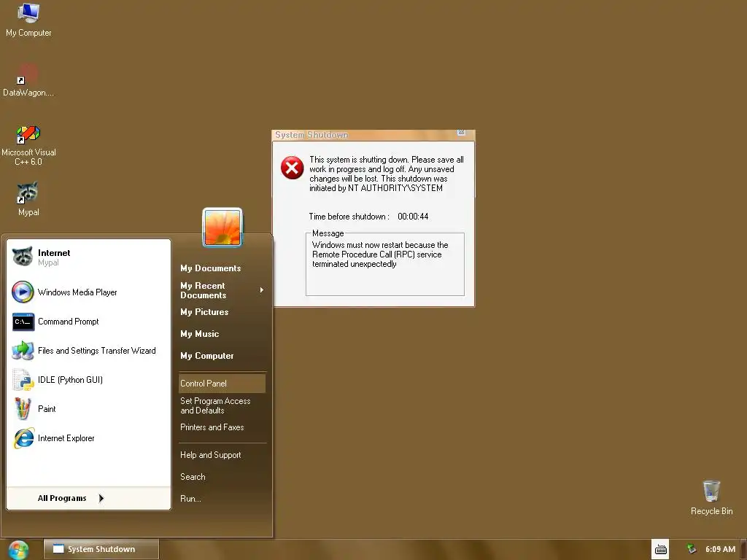The image size is (747, 560).
Task: Open Set Program Access and Defaults
Action: 215,405
